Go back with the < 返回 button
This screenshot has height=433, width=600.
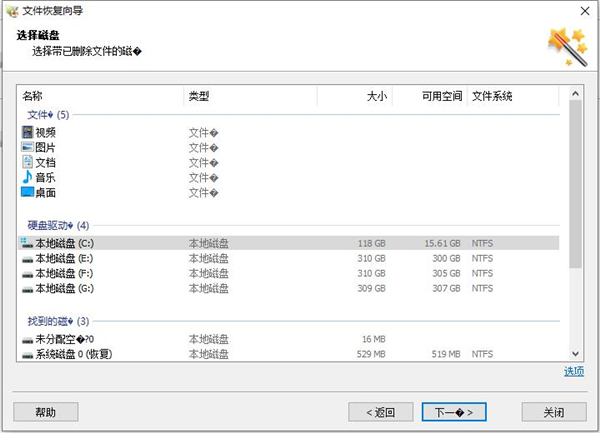(x=380, y=412)
